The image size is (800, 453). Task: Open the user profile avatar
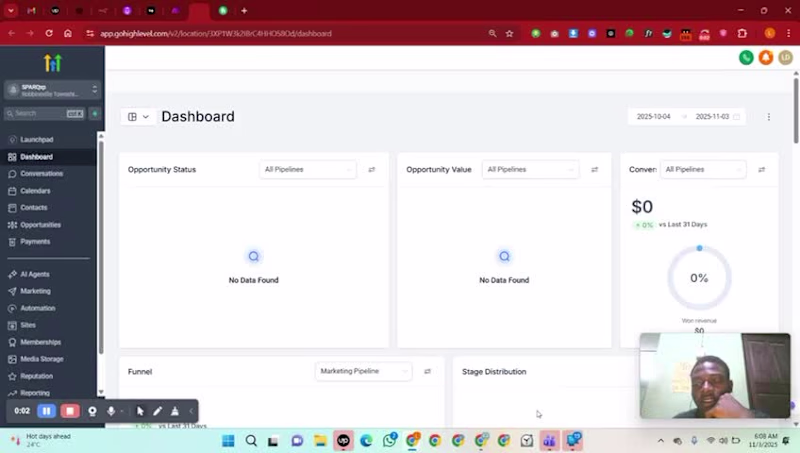786,58
